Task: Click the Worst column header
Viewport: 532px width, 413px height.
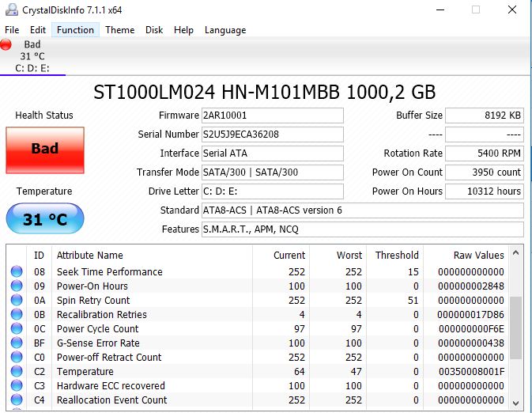Action: click(x=338, y=255)
